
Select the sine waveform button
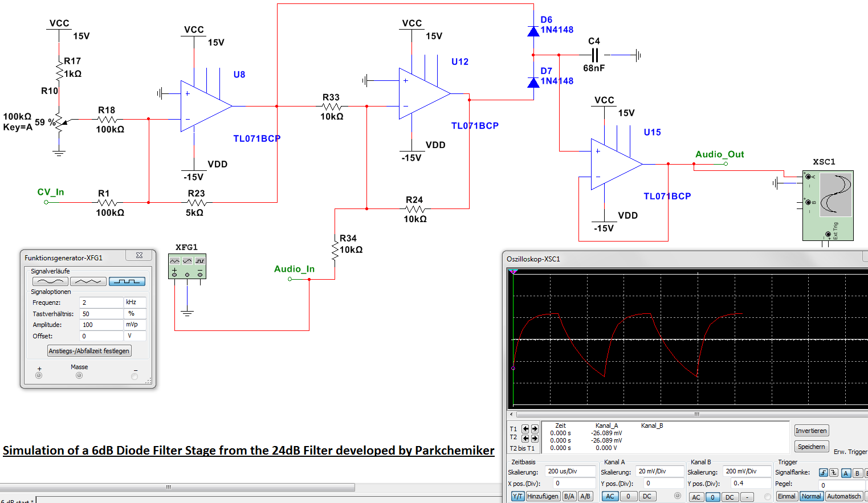(x=50, y=281)
